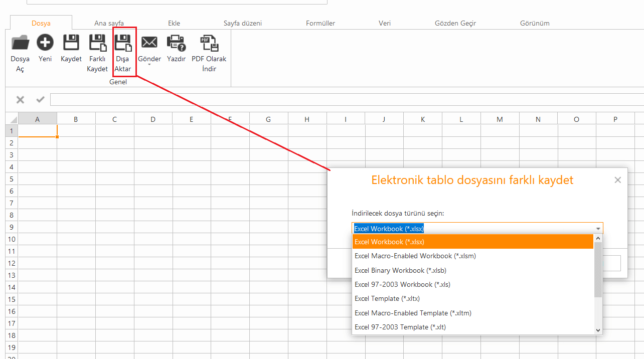Select column C header
644x359 pixels.
(114, 119)
